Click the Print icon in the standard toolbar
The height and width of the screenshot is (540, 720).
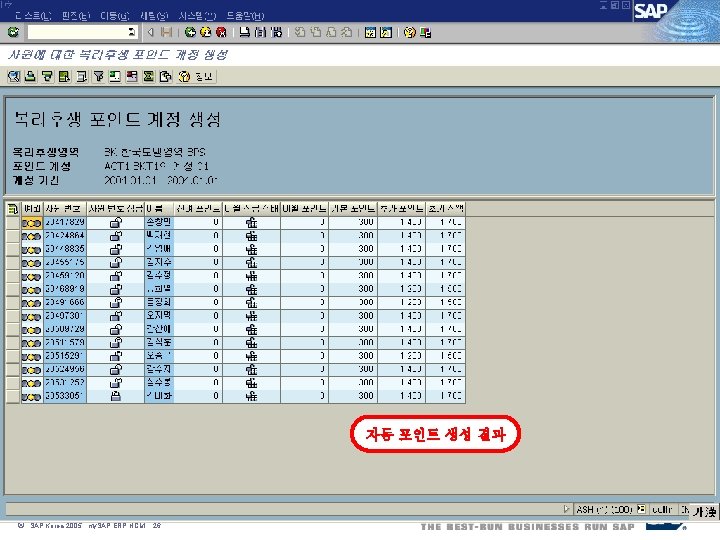[x=245, y=32]
